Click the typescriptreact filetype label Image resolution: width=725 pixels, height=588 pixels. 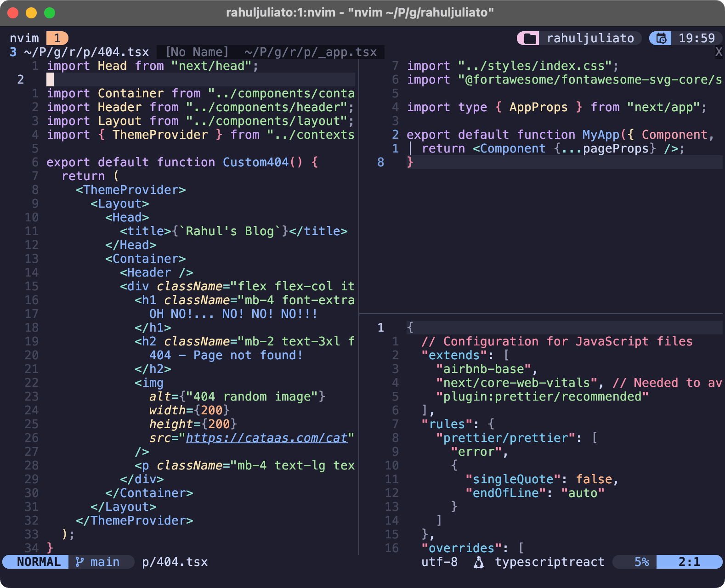(550, 562)
